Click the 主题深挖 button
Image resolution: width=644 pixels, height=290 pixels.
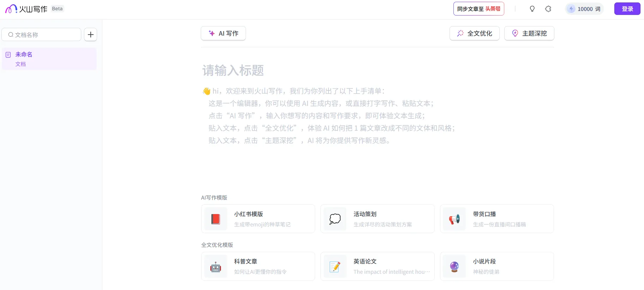529,33
